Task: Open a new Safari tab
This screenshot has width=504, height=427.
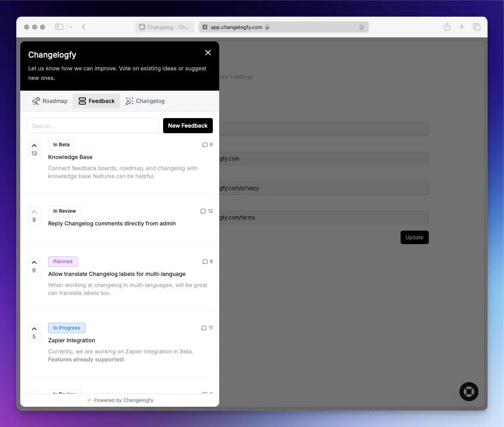Action: pos(462,27)
